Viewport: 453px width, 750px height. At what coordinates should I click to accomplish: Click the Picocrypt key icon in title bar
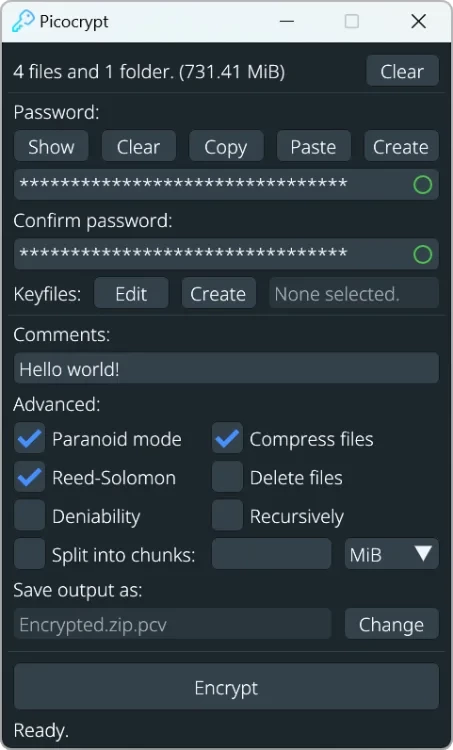click(23, 22)
